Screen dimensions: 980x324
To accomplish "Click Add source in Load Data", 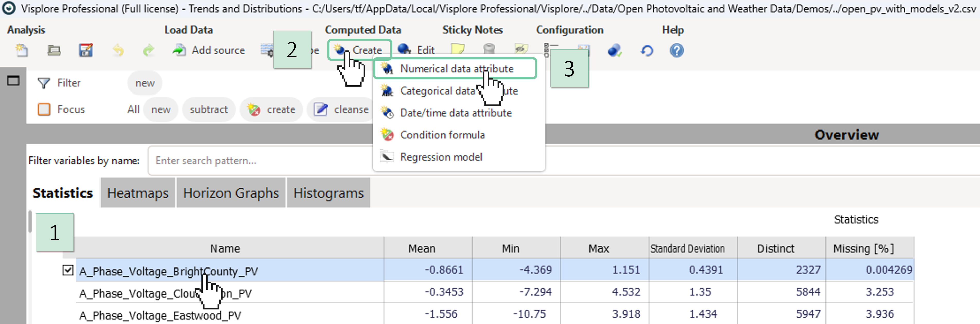I will (208, 50).
